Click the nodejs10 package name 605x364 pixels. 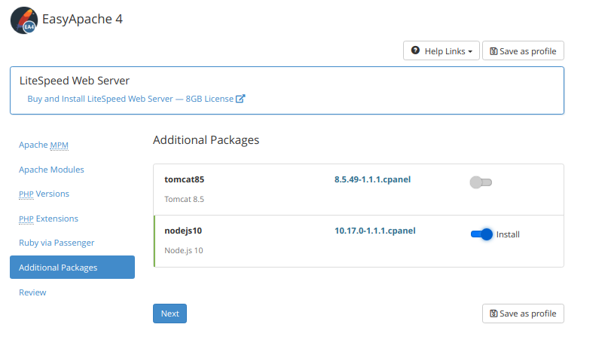[183, 231]
